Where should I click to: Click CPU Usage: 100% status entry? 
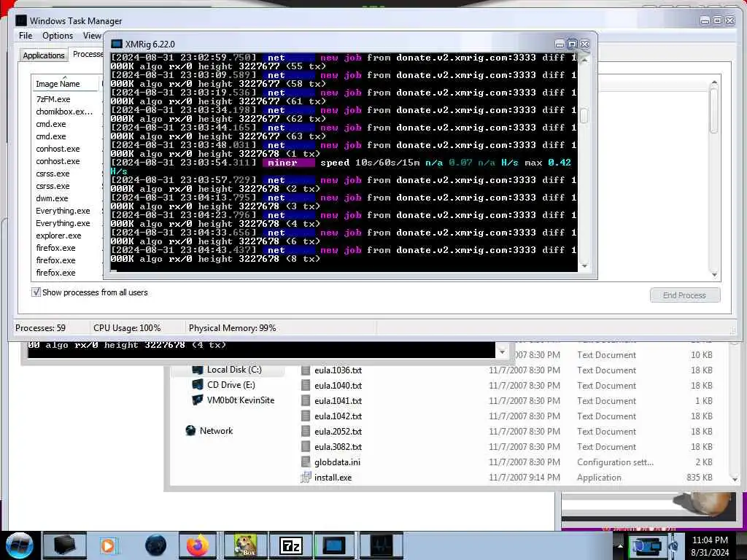[x=127, y=328]
